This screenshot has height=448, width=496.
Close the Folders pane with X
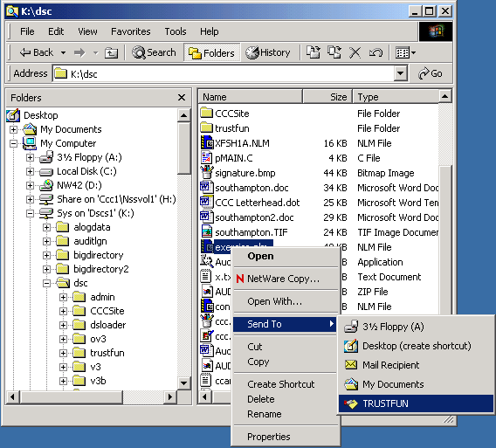click(182, 98)
